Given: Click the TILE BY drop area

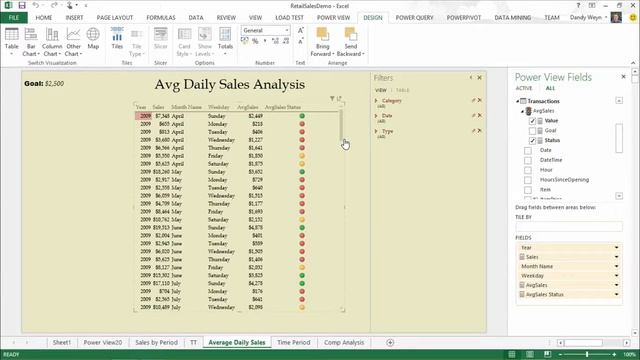Looking at the screenshot, I should click(569, 227).
